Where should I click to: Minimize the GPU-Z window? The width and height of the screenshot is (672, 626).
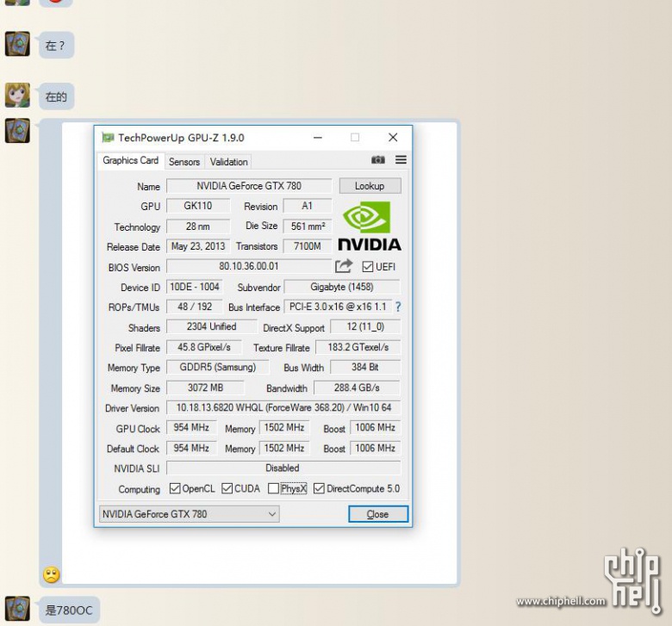[x=318, y=138]
